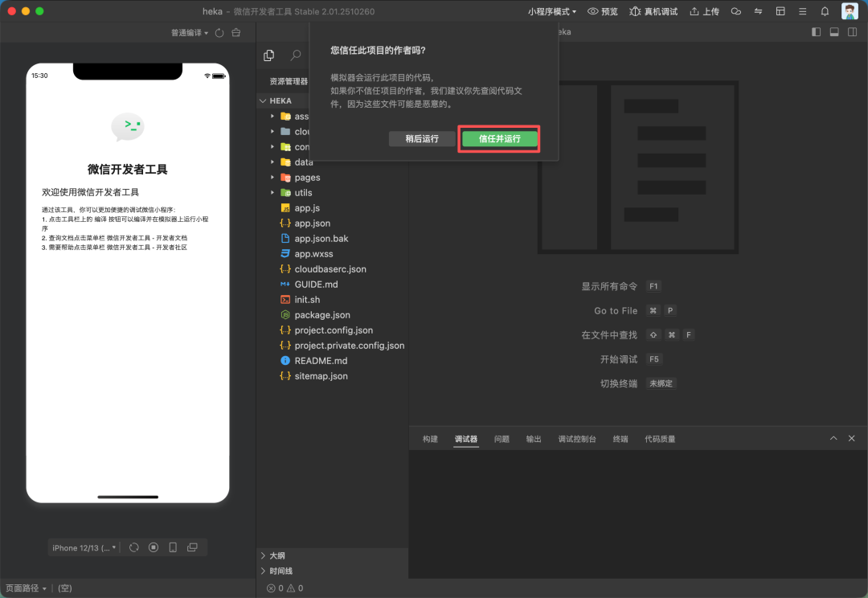The height and width of the screenshot is (598, 868).
Task: Click the 稍后运行 run later button
Action: [421, 138]
